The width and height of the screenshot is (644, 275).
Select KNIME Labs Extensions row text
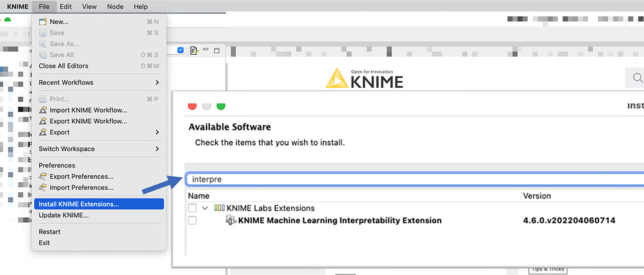pyautogui.click(x=271, y=208)
